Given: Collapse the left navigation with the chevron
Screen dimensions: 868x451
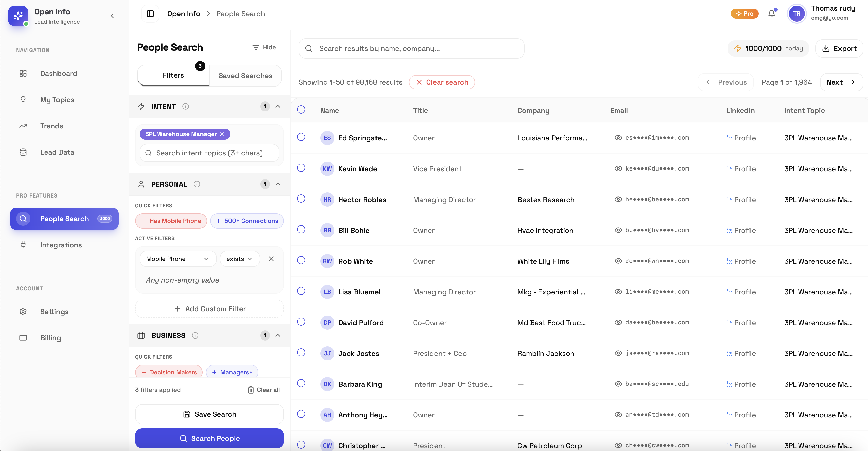Looking at the screenshot, I should point(112,16).
